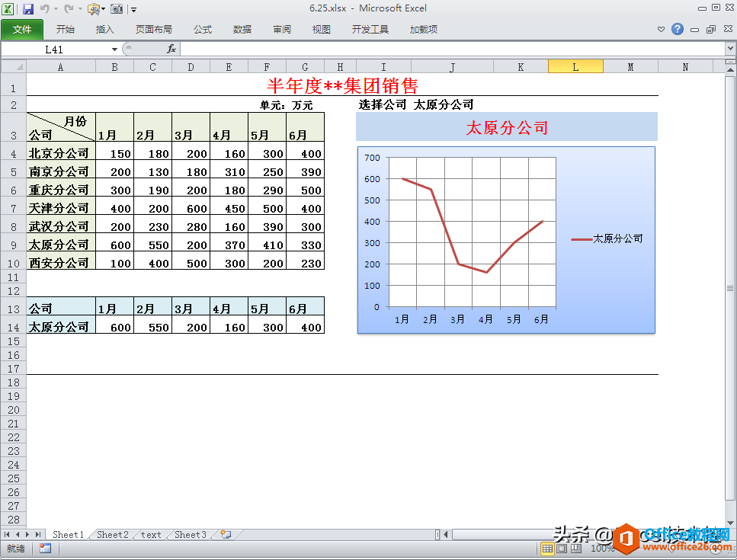Open the 插入 (Insert) ribbon tab
Viewport: 737px width, 560px height.
point(105,29)
